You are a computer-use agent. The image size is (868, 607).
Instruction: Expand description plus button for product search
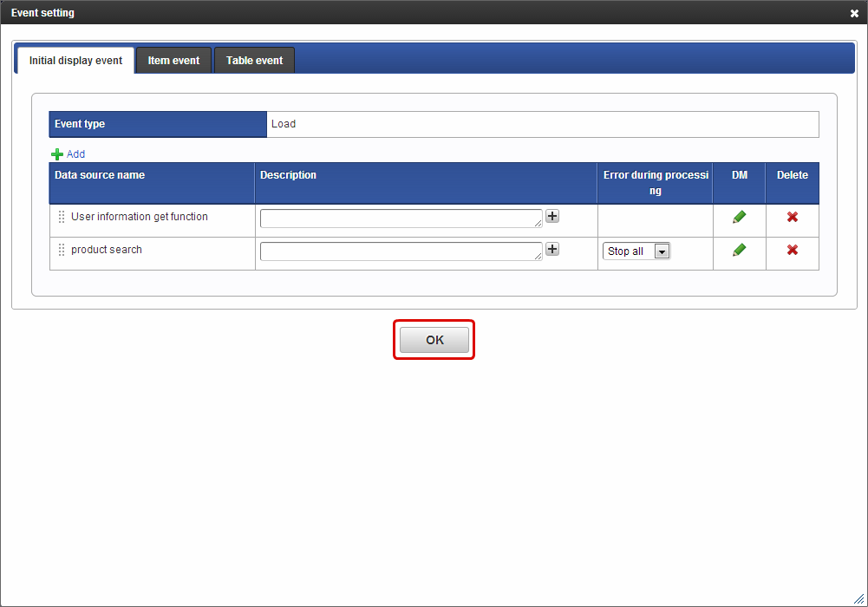pos(551,249)
